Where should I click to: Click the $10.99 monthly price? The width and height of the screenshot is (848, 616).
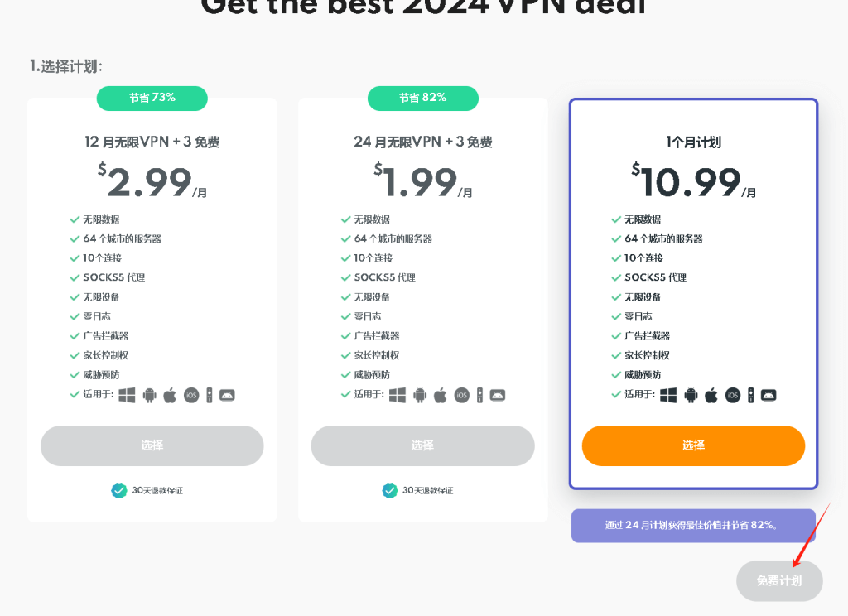coord(693,181)
